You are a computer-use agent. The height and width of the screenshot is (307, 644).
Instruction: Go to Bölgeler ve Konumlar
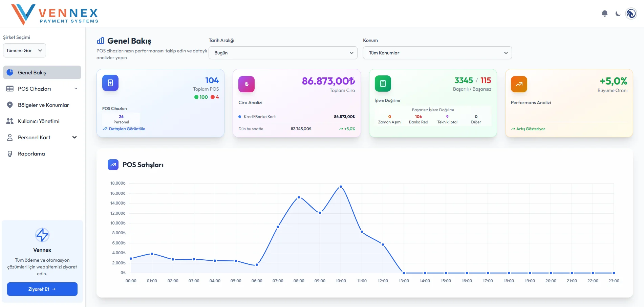coord(43,105)
